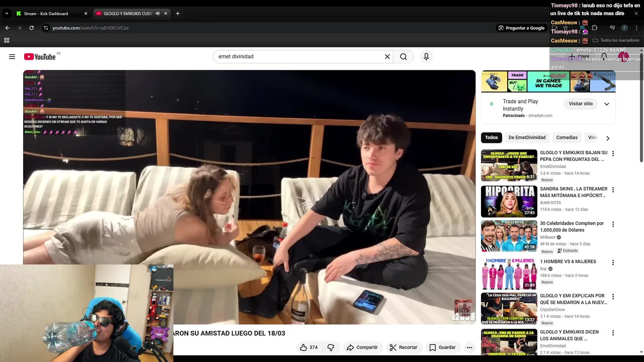Screen dimensions: 644x362
Task: Select the Comedias filter chip
Action: 567,138
